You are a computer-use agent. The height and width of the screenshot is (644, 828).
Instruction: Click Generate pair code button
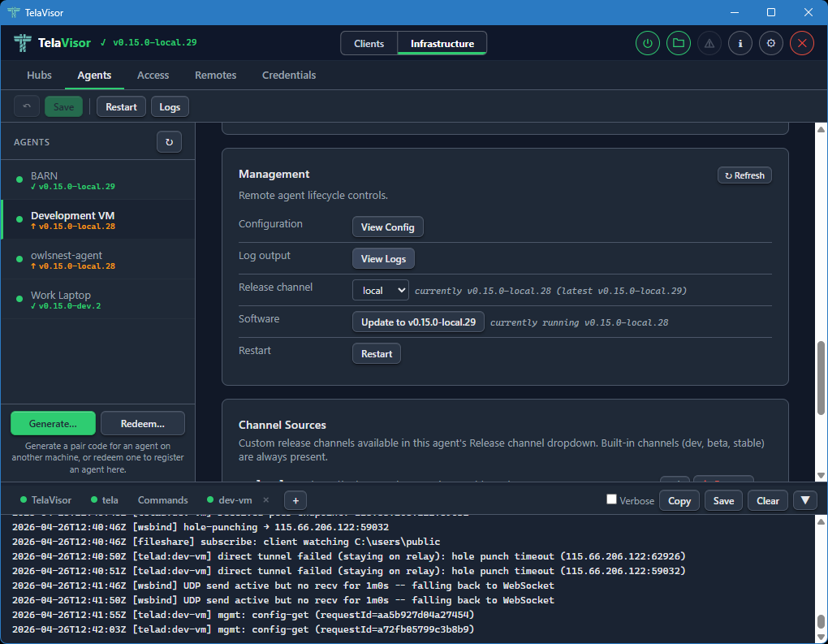53,423
